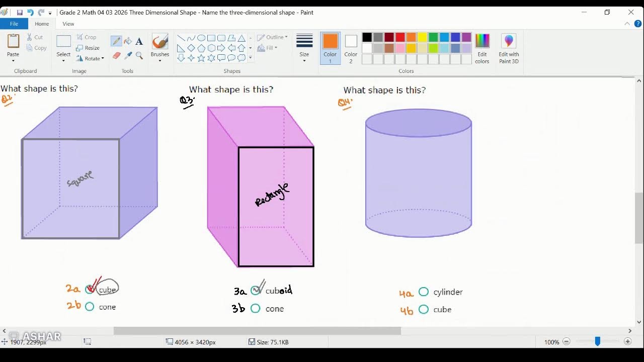
Task: Select the 4b cube radio option
Action: point(424,309)
